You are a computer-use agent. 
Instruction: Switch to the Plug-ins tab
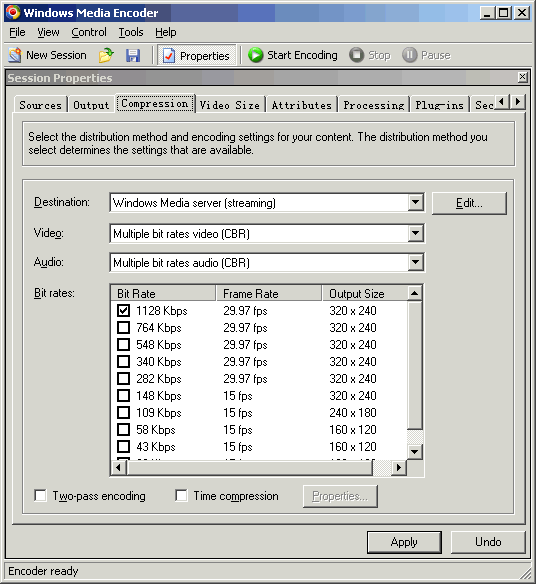(440, 105)
